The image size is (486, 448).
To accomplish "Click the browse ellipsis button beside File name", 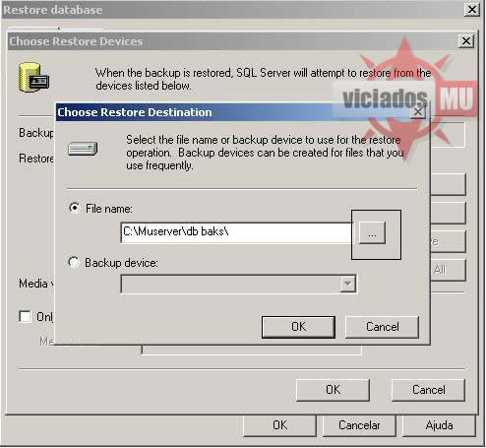I will (x=372, y=233).
